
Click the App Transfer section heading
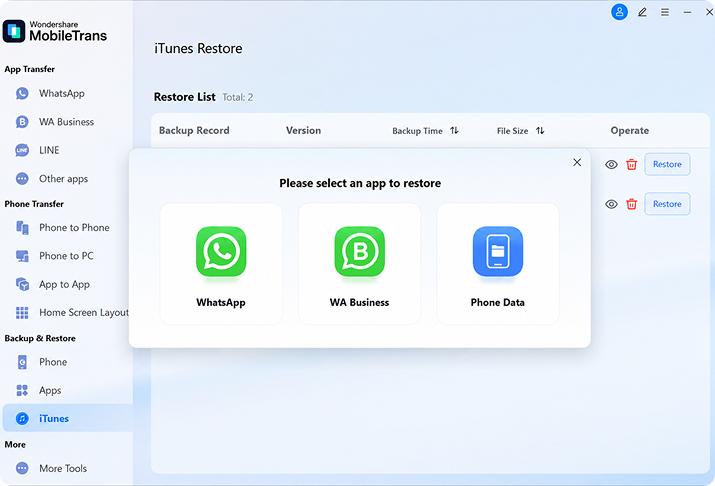30,69
